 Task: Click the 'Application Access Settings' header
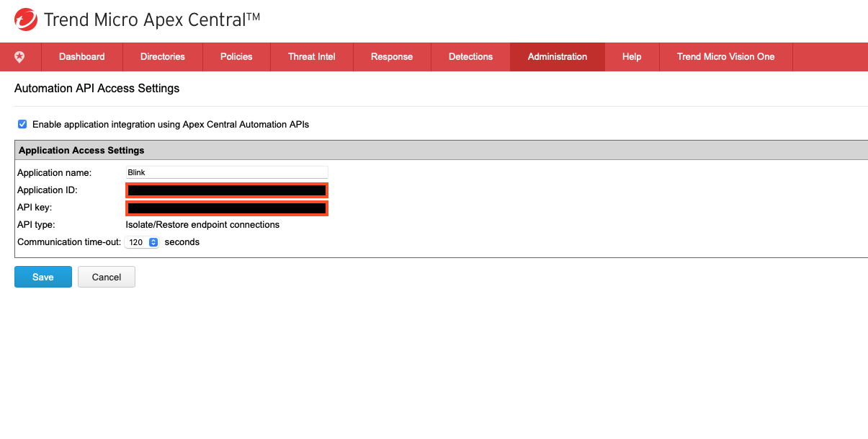click(81, 150)
